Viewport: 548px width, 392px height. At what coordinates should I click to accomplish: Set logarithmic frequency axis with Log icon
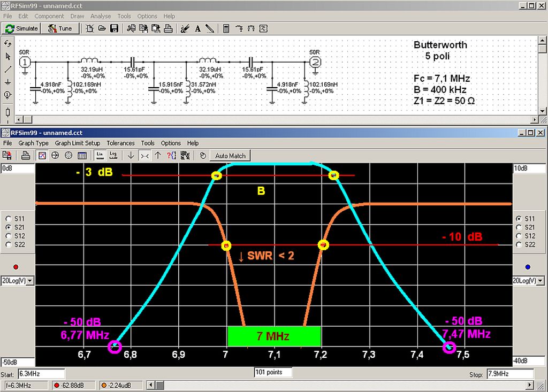[x=113, y=156]
